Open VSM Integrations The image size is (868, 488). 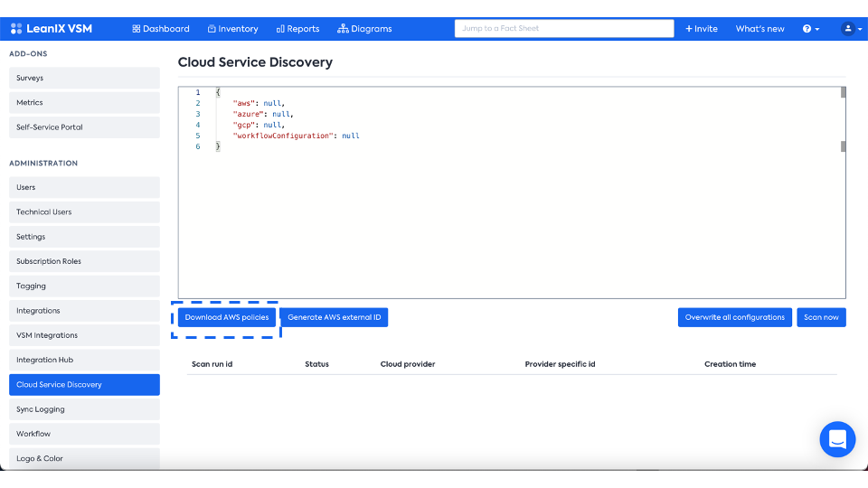84,335
